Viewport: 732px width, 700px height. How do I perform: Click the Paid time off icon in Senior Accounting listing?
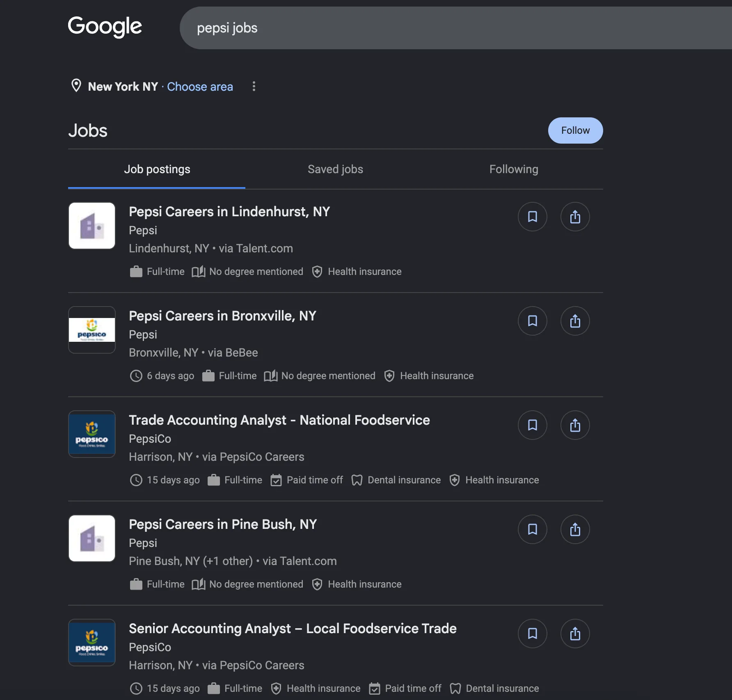click(x=375, y=689)
